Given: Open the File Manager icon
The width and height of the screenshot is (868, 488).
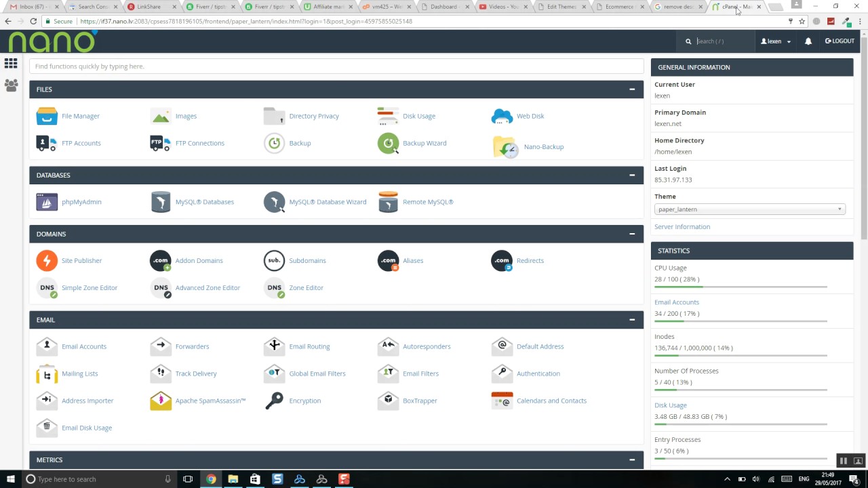Looking at the screenshot, I should [47, 116].
